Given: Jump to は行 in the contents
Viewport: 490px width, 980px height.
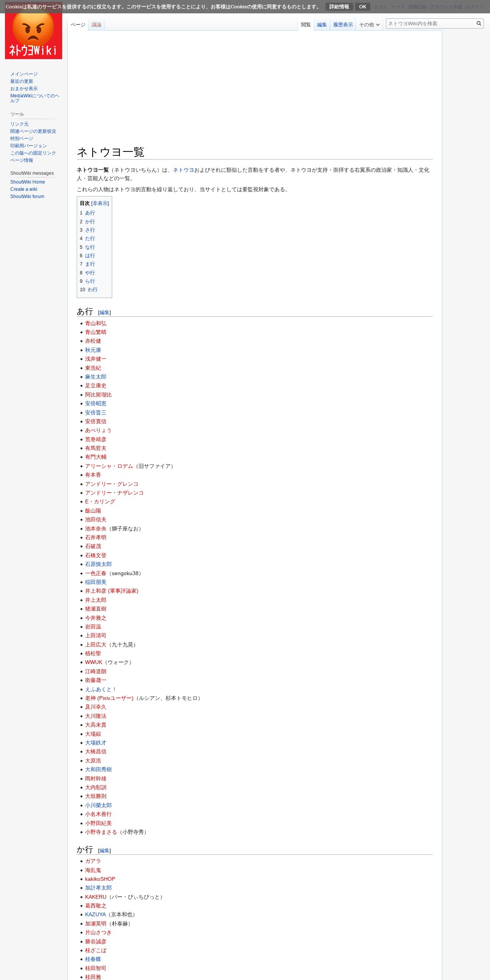Looking at the screenshot, I should [x=90, y=256].
